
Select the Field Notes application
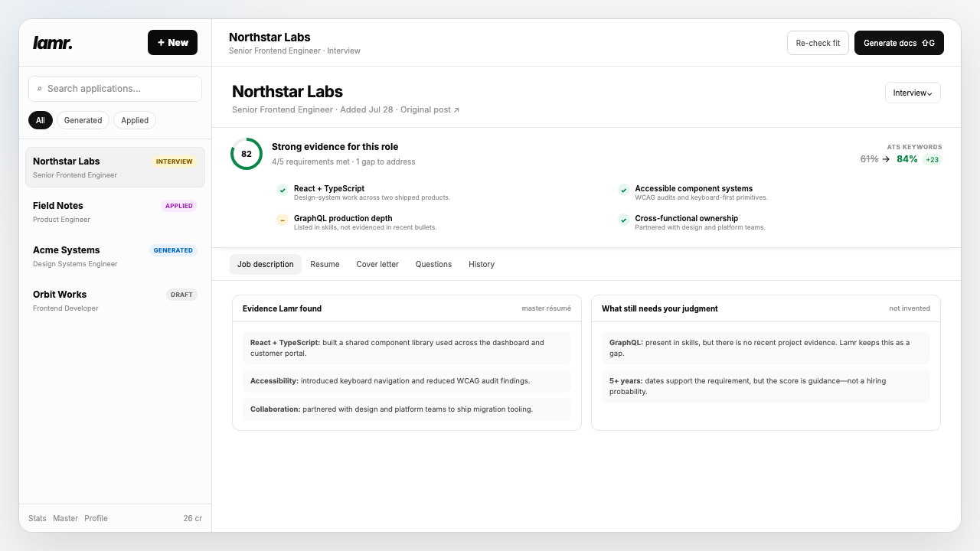pos(115,212)
